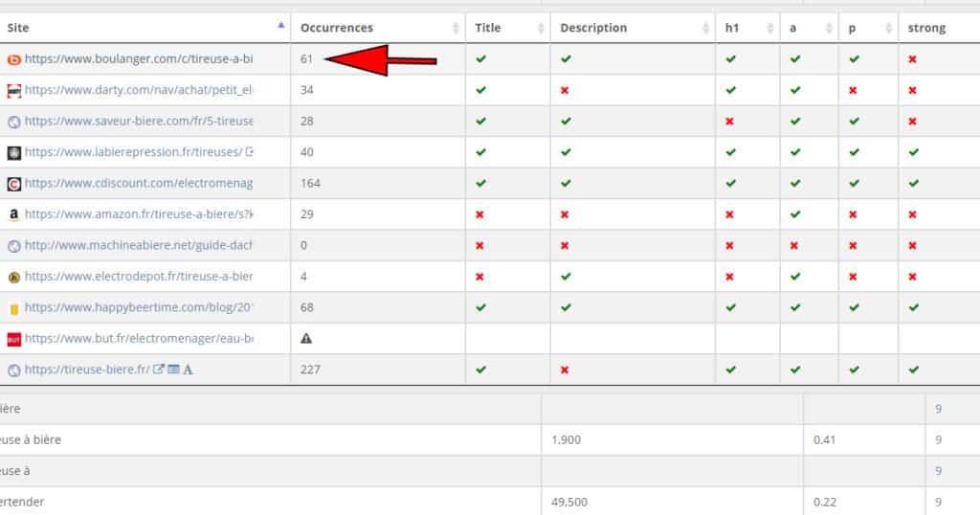Click occurrence value 227 for tireuse-biere.fr
Viewport: 980px width, 515px height.
tap(310, 369)
